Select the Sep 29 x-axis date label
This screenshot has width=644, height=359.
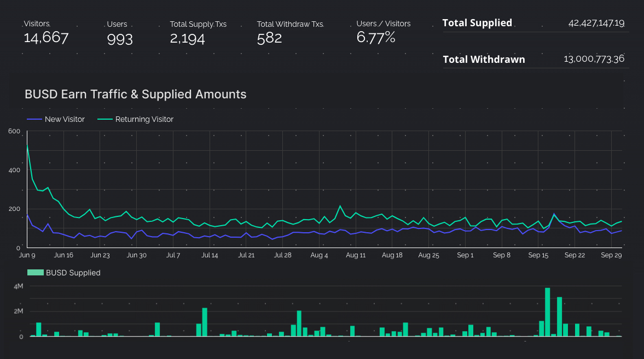(610, 255)
